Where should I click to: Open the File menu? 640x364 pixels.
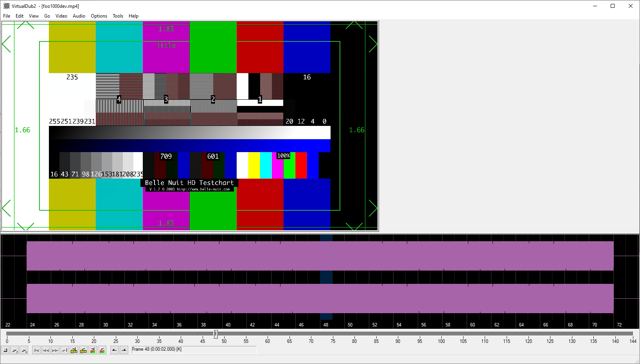[x=7, y=16]
